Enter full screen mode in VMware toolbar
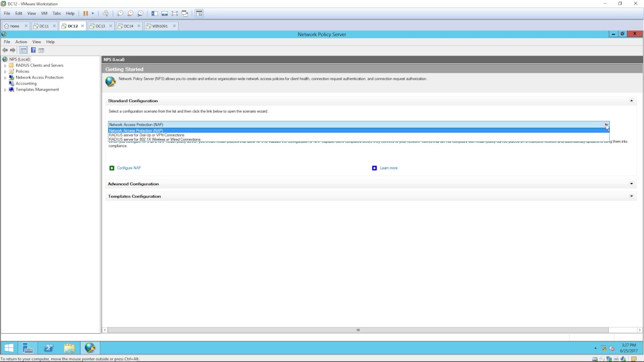 [x=175, y=14]
